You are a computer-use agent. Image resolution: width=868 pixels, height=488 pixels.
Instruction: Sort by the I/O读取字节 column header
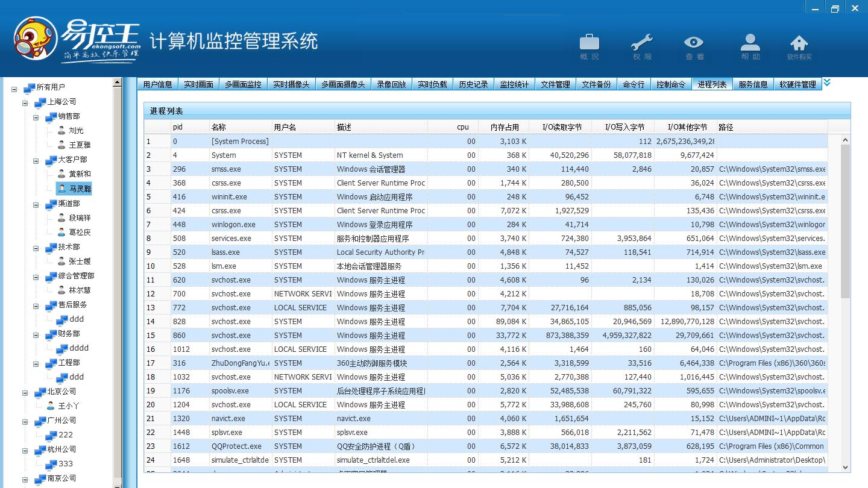(561, 127)
